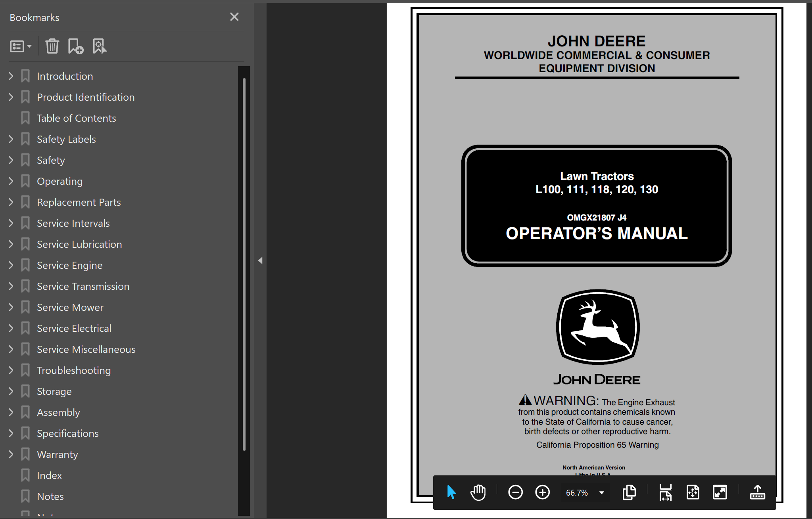Go to Table of Contents bookmark
This screenshot has width=812, height=519.
coord(76,118)
